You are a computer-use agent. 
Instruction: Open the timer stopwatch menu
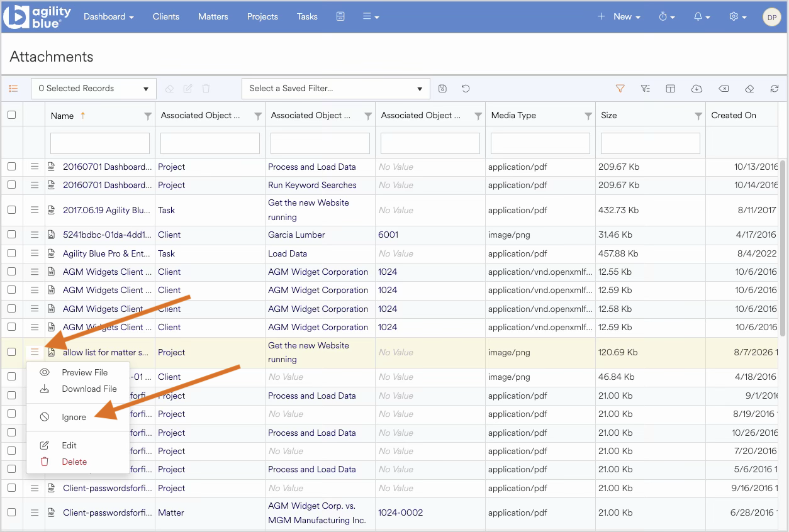click(x=666, y=17)
